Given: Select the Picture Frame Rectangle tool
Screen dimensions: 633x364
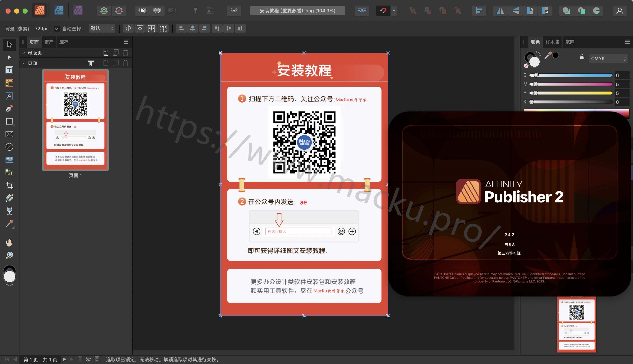Looking at the screenshot, I should 9,134.
